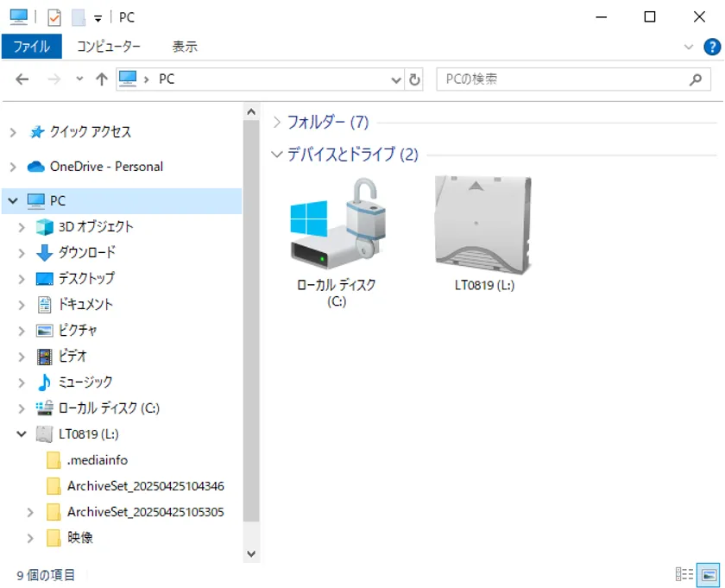Viewport: 725px width, 588px height.
Task: Go back with the left arrow button
Action: pyautogui.click(x=22, y=79)
